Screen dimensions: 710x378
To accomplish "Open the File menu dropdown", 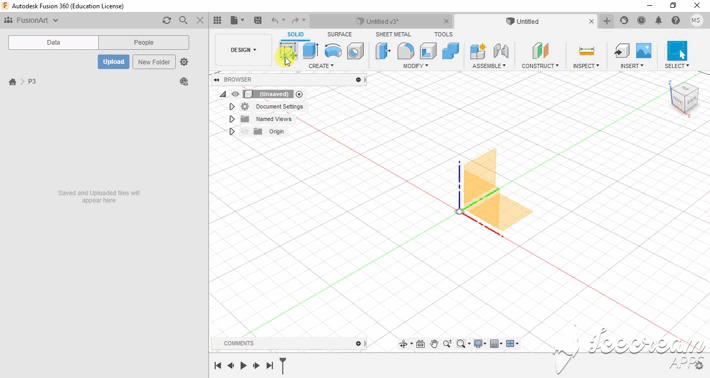I will click(x=237, y=20).
